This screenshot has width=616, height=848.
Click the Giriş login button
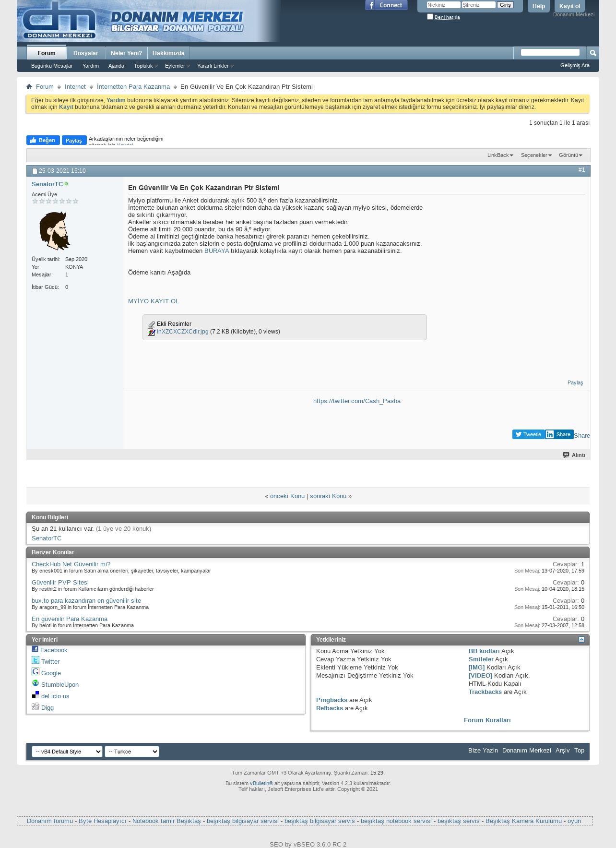tap(505, 5)
